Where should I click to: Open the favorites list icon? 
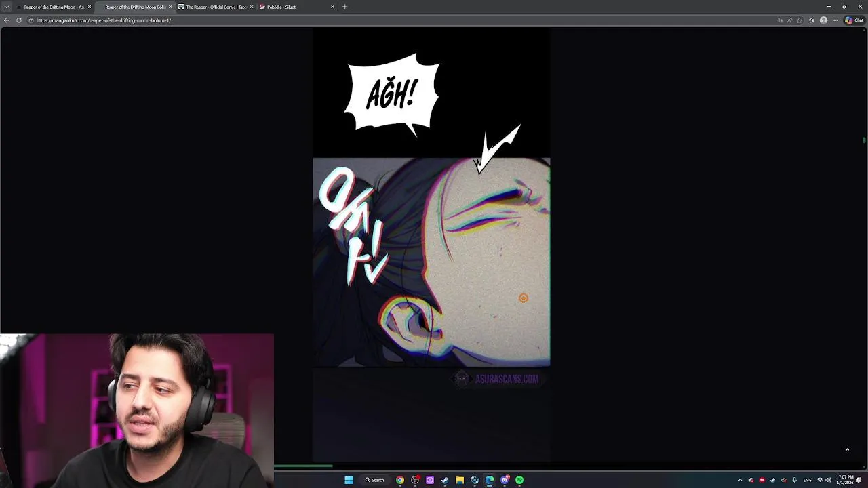coord(812,20)
